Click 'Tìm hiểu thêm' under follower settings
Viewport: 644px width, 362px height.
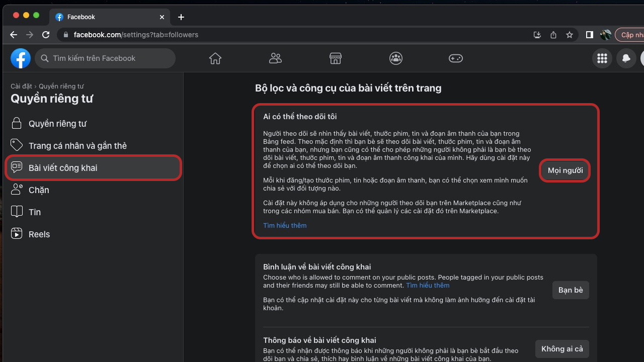pos(285,225)
